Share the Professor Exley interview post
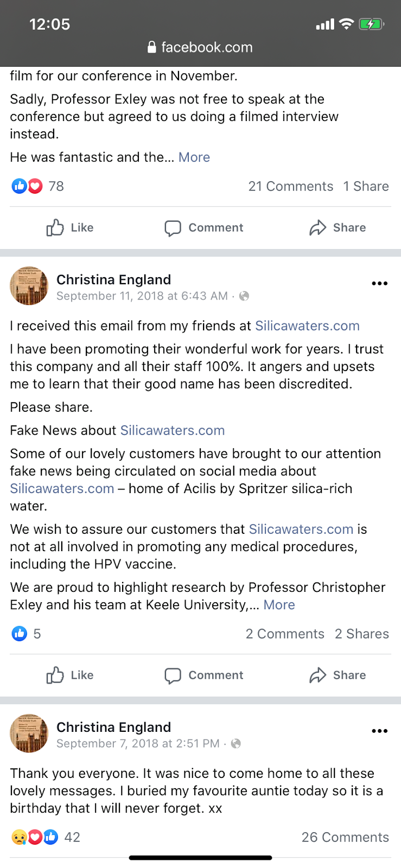This screenshot has width=401, height=868. click(x=338, y=228)
